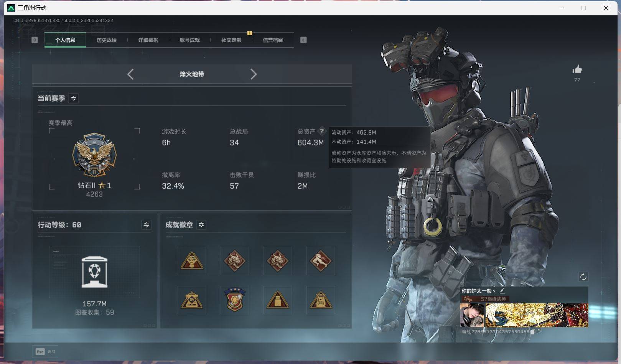Toggle the 行动等级 switch icon
The height and width of the screenshot is (364, 621).
coord(146,225)
